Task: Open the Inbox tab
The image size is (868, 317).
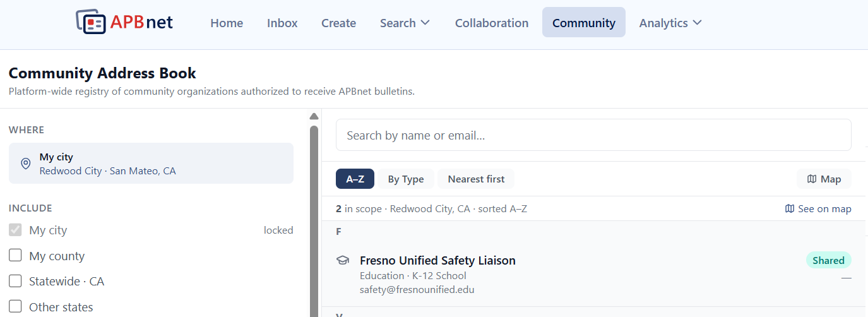Action: pos(282,23)
